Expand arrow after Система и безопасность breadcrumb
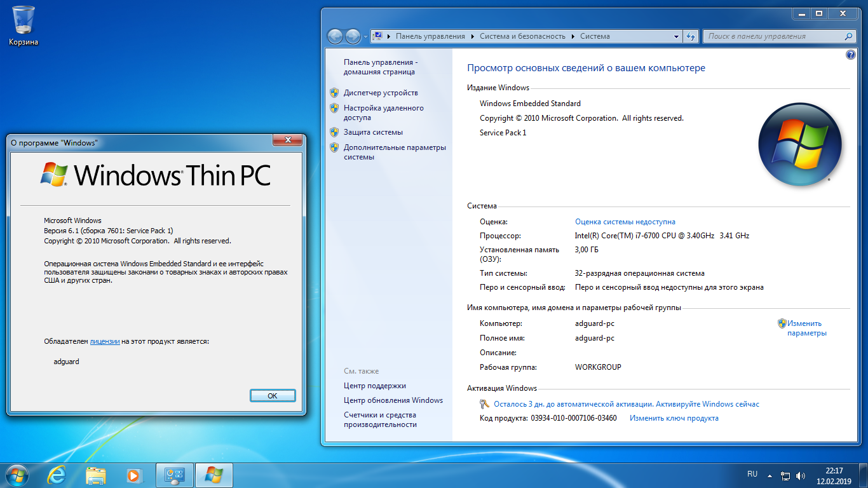The width and height of the screenshot is (868, 488). pyautogui.click(x=573, y=36)
